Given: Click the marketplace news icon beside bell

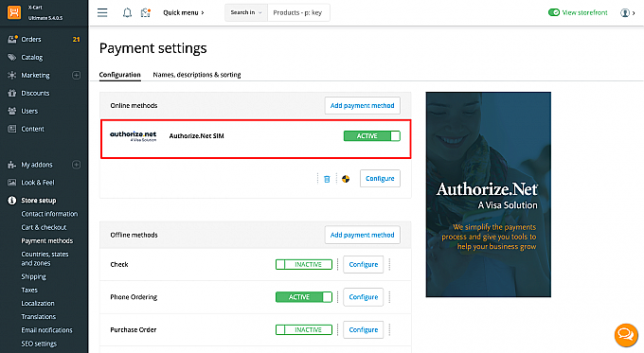Looking at the screenshot, I should [x=146, y=12].
